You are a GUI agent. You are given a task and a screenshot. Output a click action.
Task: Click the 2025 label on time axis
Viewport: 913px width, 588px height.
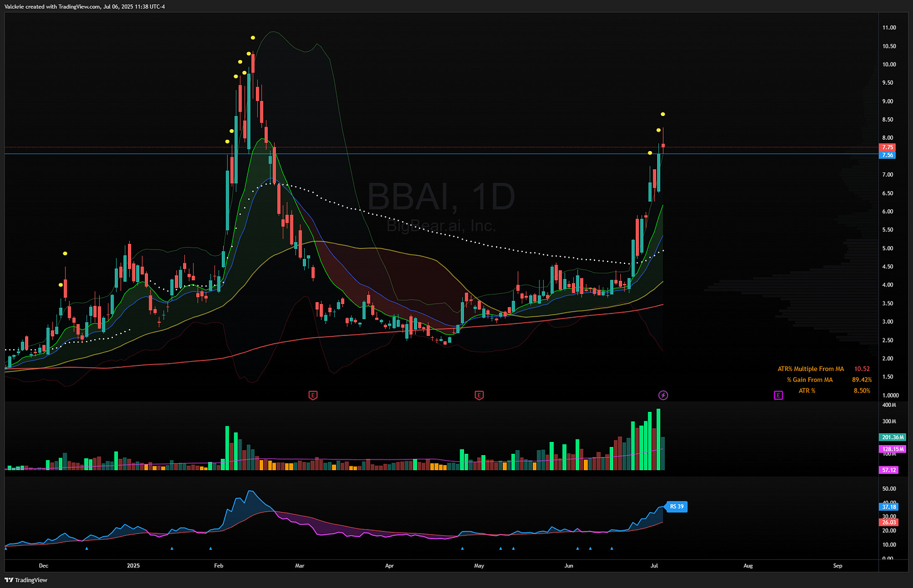click(134, 565)
